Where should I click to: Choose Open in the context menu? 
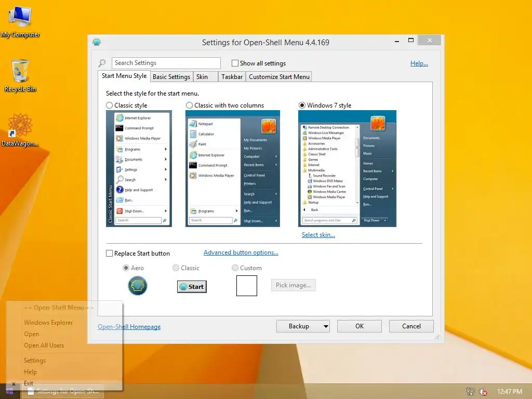coord(31,334)
